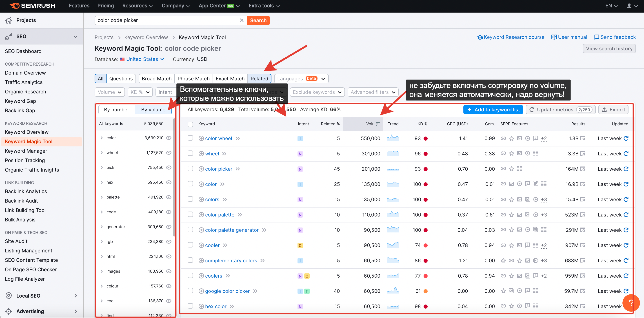This screenshot has width=644, height=318.
Task: Tick the select-all keywords header checkbox
Action: pos(190,124)
